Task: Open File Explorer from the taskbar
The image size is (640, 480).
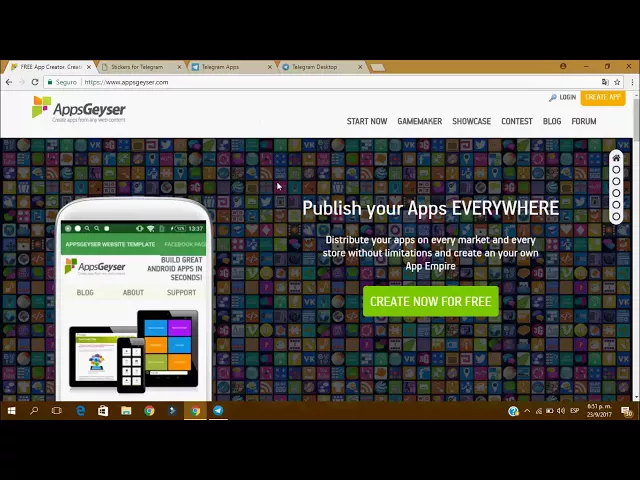Action: [x=126, y=411]
